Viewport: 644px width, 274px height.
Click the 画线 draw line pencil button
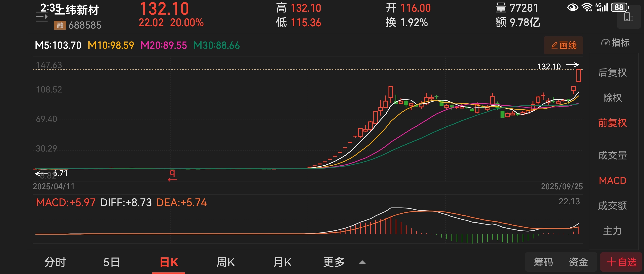coord(563,45)
